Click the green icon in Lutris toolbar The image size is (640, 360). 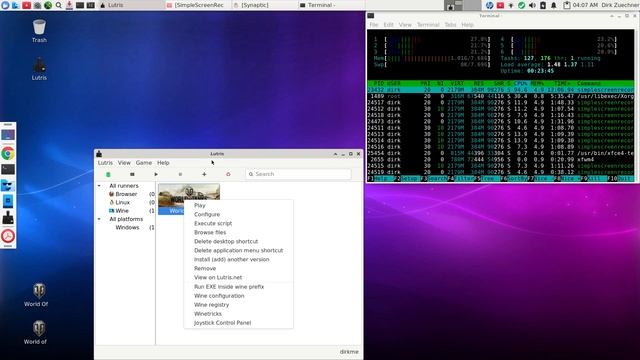pos(108,174)
